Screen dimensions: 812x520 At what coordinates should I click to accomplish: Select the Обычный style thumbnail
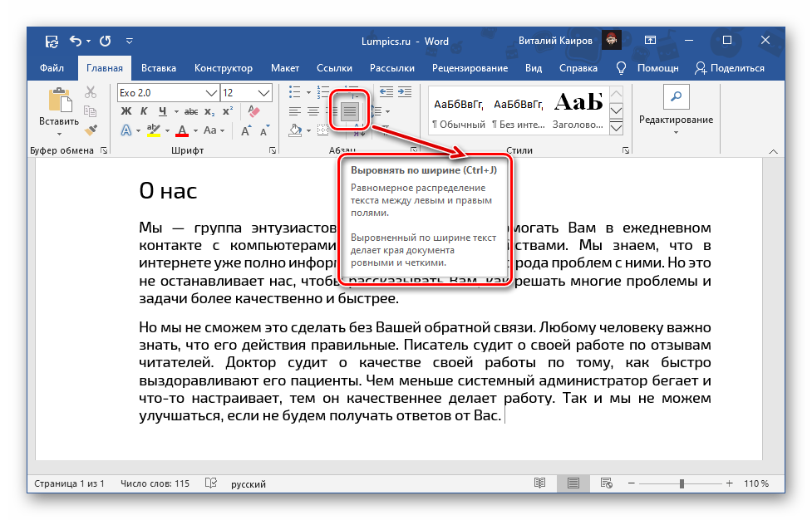pyautogui.click(x=458, y=111)
